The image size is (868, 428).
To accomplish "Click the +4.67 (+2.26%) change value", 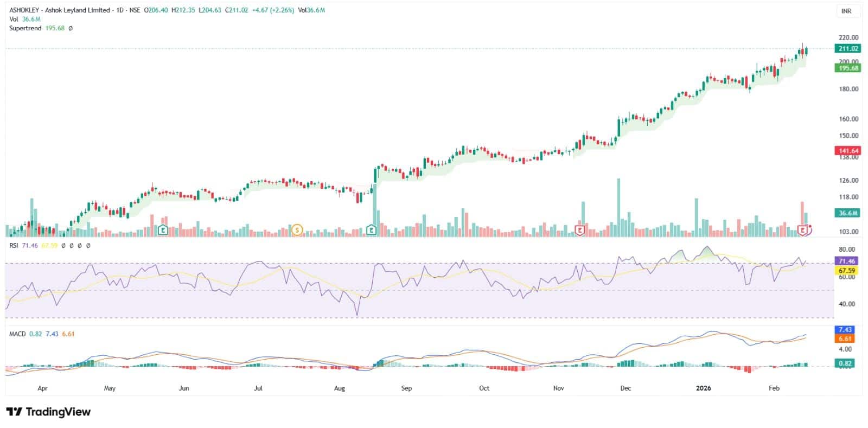I will tap(273, 10).
